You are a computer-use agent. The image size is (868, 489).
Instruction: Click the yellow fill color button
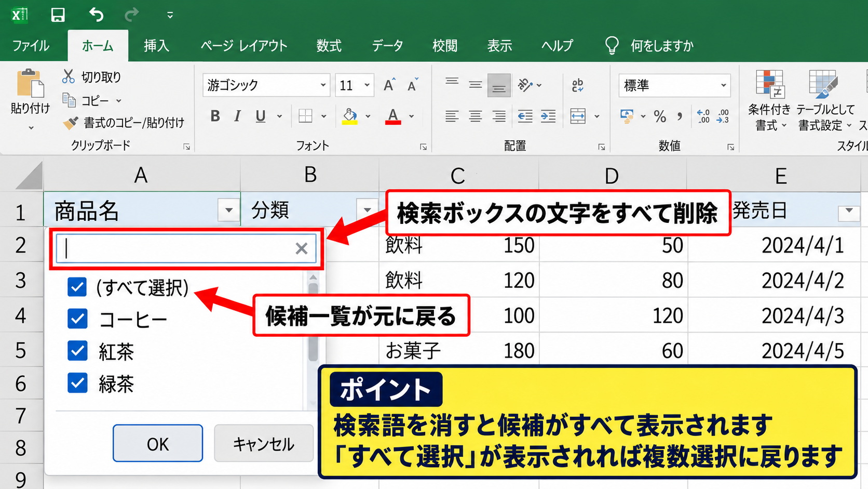(x=350, y=116)
